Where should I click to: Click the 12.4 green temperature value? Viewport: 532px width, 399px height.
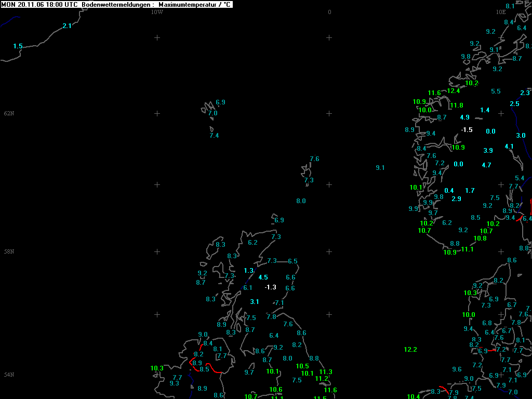click(x=454, y=91)
